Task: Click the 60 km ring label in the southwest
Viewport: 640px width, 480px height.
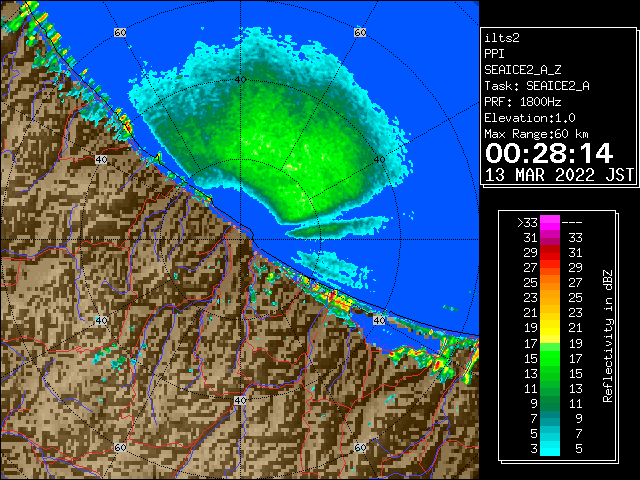Action: coord(120,448)
